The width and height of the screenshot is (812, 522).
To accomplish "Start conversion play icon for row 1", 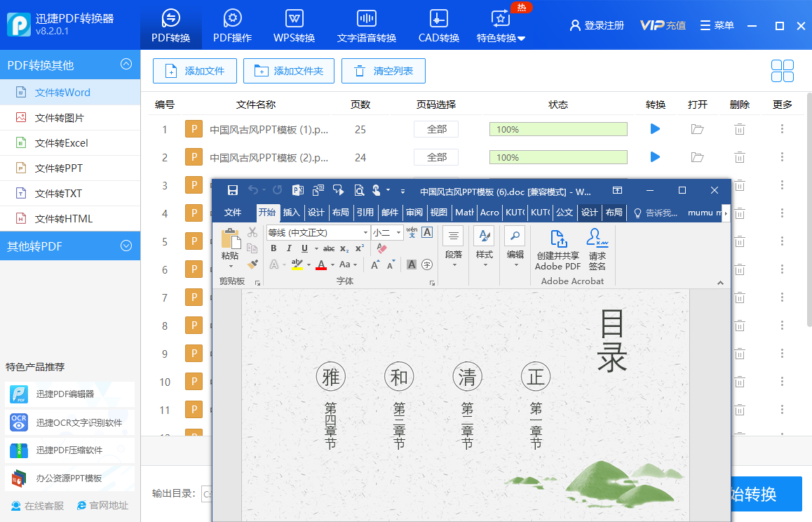I will (655, 128).
